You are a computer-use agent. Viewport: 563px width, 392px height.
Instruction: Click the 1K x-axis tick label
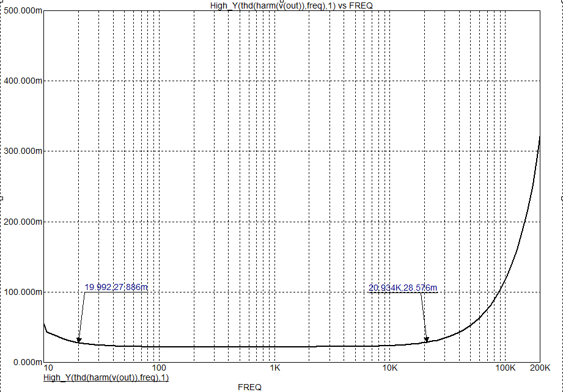pyautogui.click(x=274, y=368)
